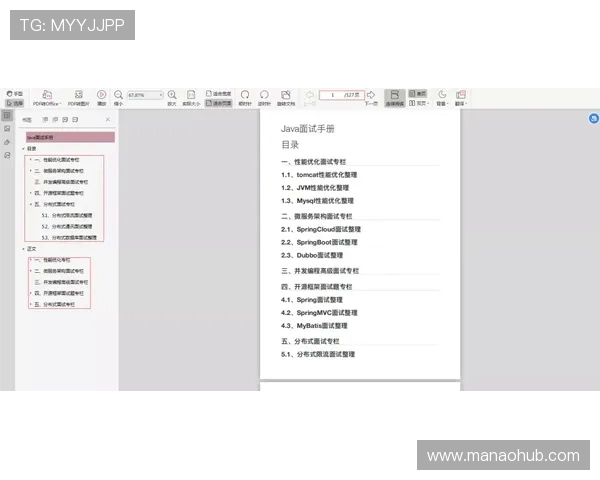600x480 pixels.
Task: Select 五、分布式面试专栏 under 正文
Action: pos(55,304)
